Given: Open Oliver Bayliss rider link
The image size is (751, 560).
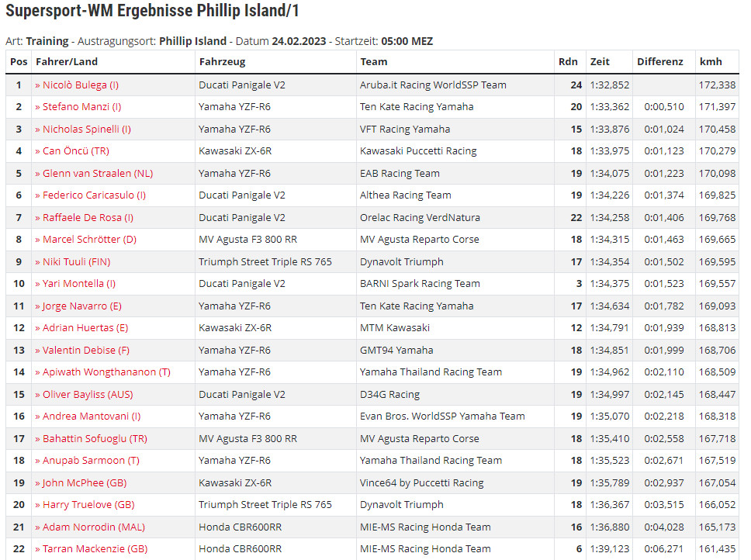Looking at the screenshot, I should click(87, 395).
